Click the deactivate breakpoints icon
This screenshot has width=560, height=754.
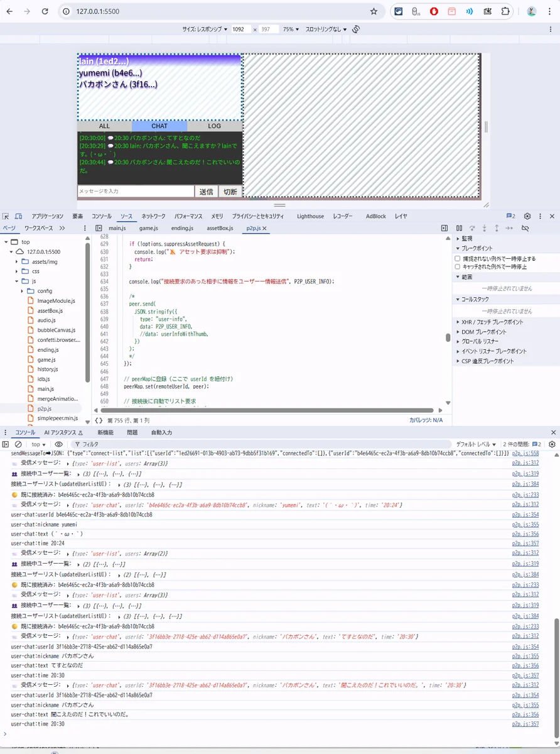tap(525, 228)
